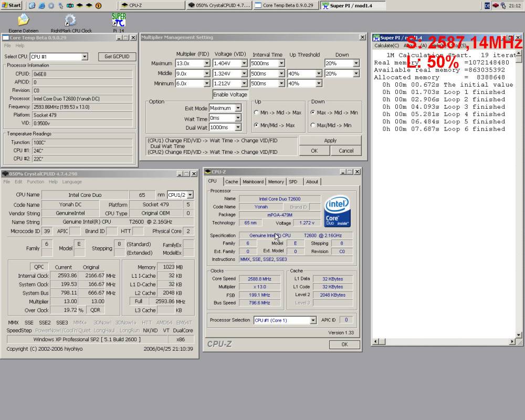The image size is (525, 420).
Task: Click the QPC button in CrystalCPUID
Action: tap(39, 267)
